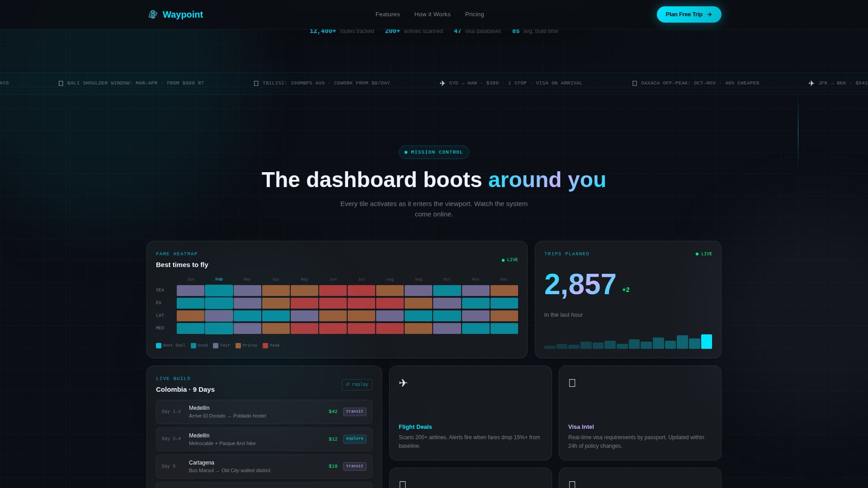
Task: Click the Waypoint logo icon
Action: 153,14
